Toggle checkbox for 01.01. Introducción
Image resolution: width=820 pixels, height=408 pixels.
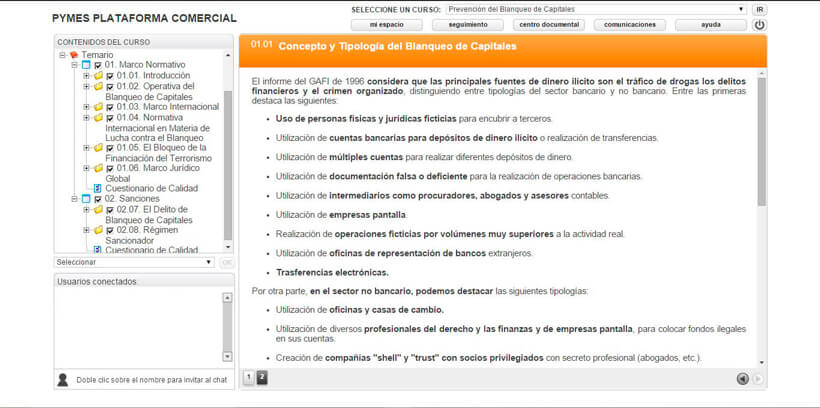point(110,76)
